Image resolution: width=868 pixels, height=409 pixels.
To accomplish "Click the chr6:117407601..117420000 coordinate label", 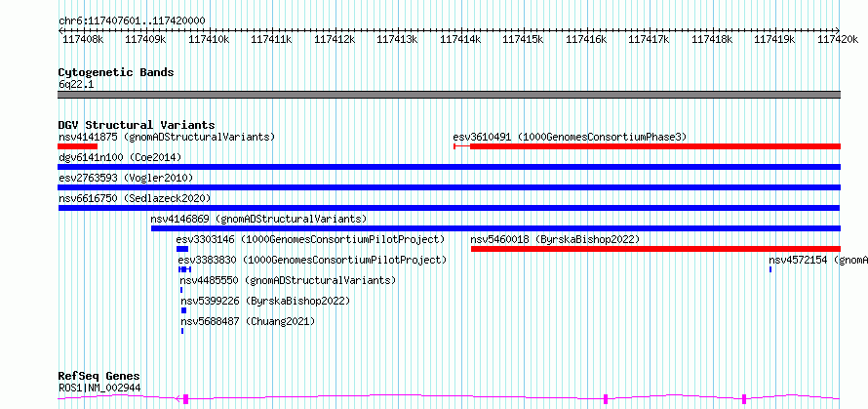I will click(x=132, y=21).
